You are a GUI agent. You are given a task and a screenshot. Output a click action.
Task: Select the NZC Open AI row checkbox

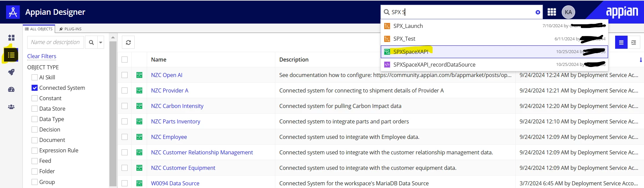pos(125,75)
